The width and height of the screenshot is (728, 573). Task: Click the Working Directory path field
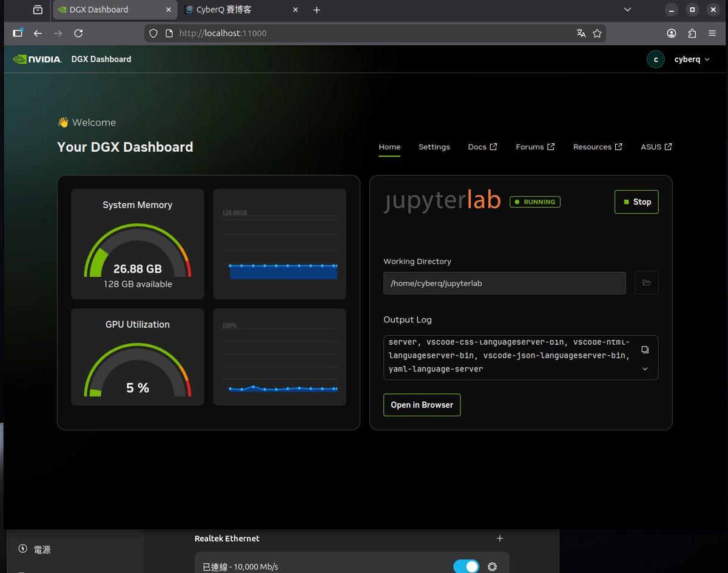click(x=504, y=283)
